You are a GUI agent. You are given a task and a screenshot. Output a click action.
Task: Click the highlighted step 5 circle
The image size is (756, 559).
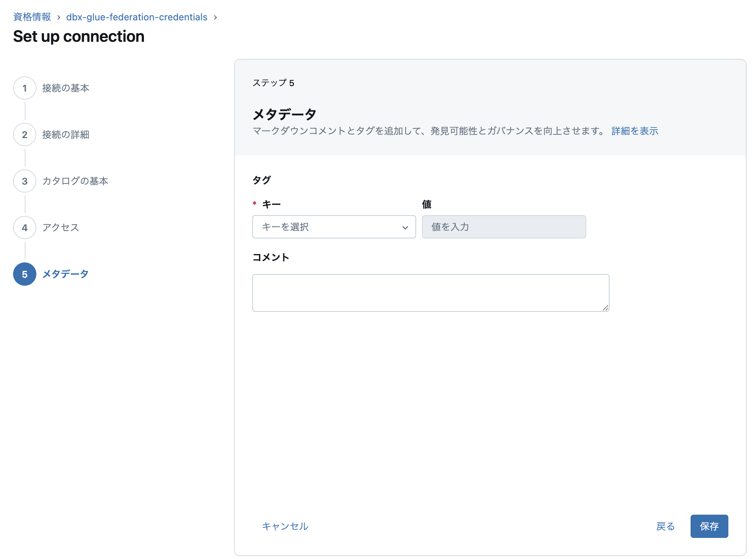pyautogui.click(x=25, y=274)
